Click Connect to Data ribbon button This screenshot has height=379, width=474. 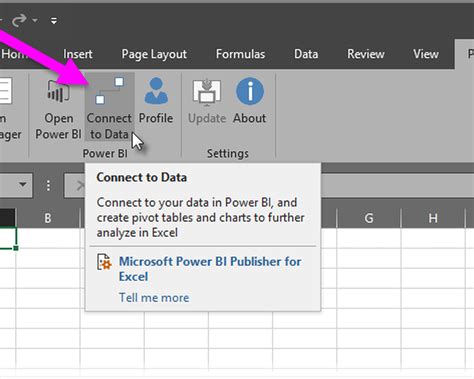(x=109, y=107)
